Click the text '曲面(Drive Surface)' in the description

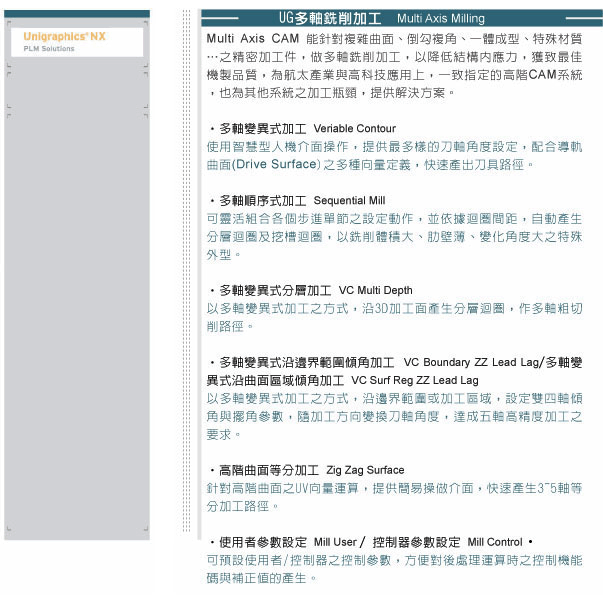pos(263,164)
